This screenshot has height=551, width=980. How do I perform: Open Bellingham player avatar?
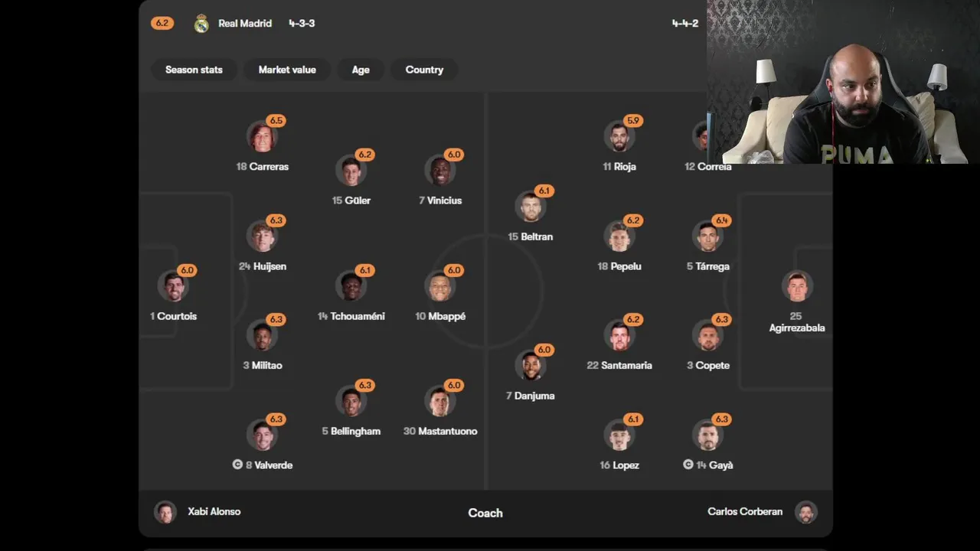351,401
